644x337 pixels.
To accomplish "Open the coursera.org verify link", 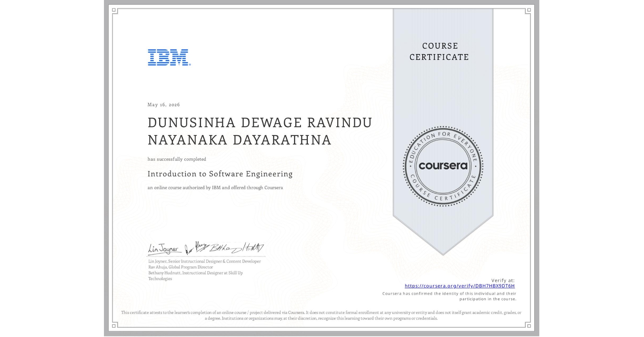I will [x=459, y=286].
